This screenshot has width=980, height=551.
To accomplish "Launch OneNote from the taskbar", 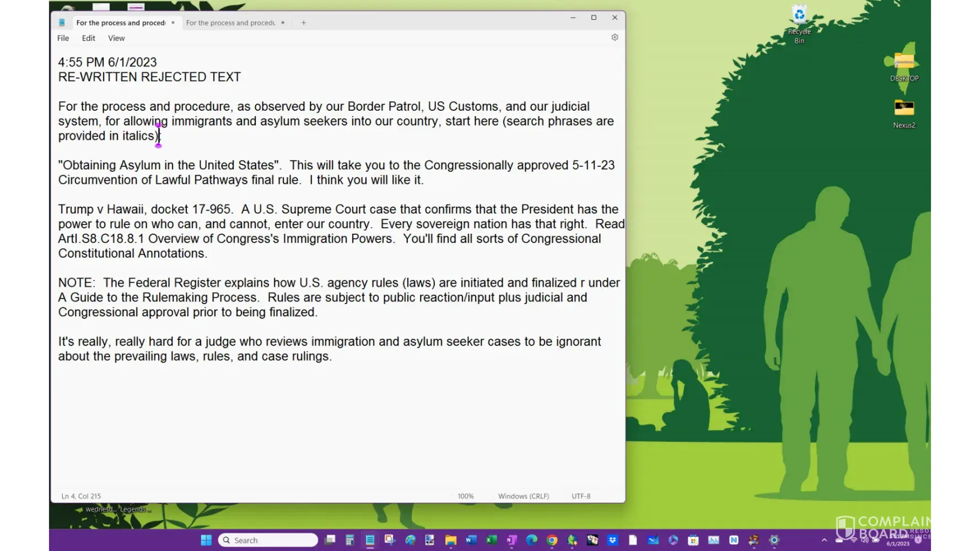I will [511, 540].
